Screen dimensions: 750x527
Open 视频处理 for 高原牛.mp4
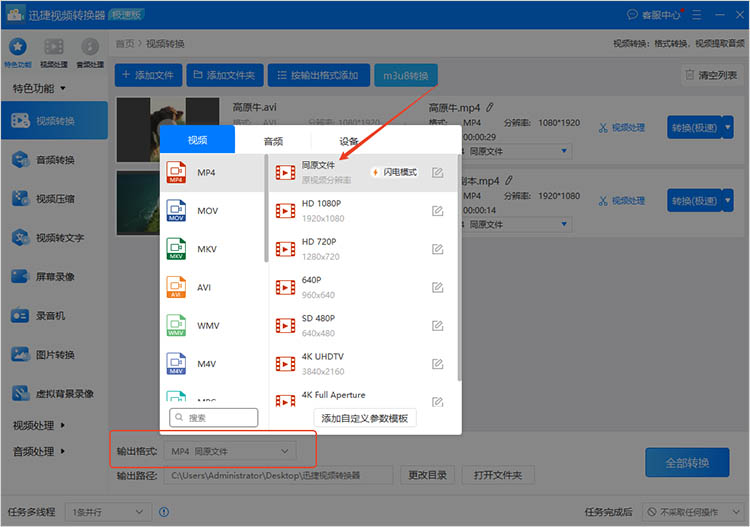[621, 128]
